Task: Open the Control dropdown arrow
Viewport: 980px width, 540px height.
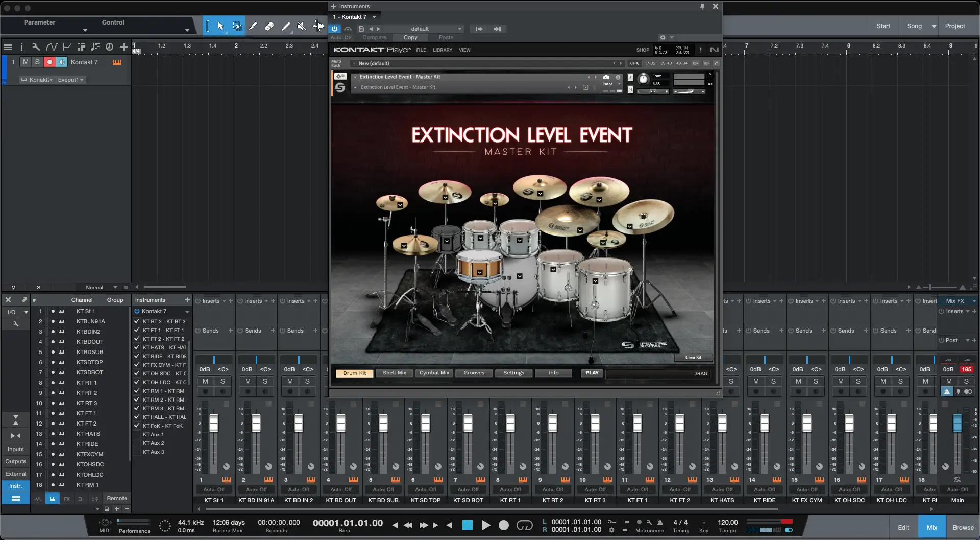Action: (x=187, y=30)
